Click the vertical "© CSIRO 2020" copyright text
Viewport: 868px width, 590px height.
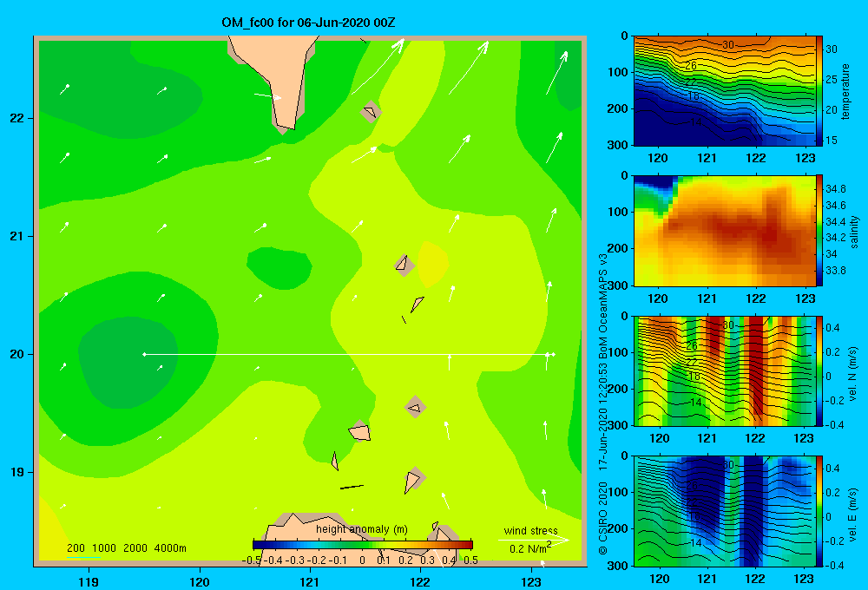coord(603,517)
